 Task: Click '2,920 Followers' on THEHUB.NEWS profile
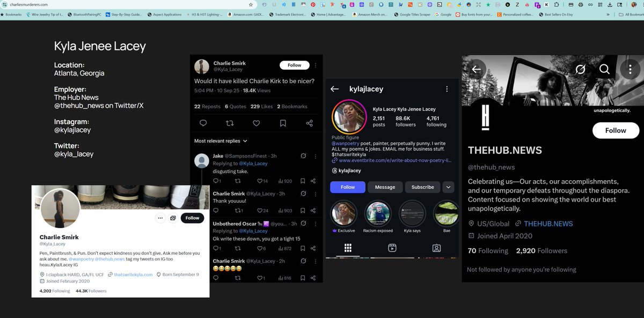pos(541,250)
